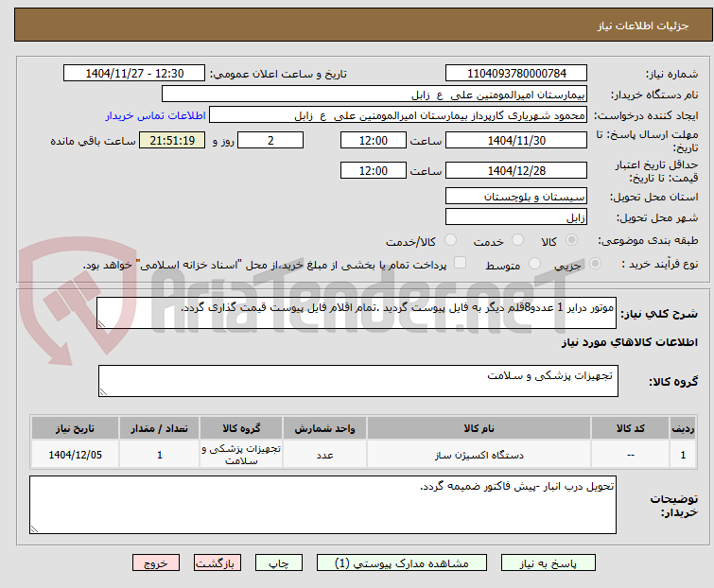Click the price validity date 1404/12/28
The image size is (714, 588).
(516, 170)
